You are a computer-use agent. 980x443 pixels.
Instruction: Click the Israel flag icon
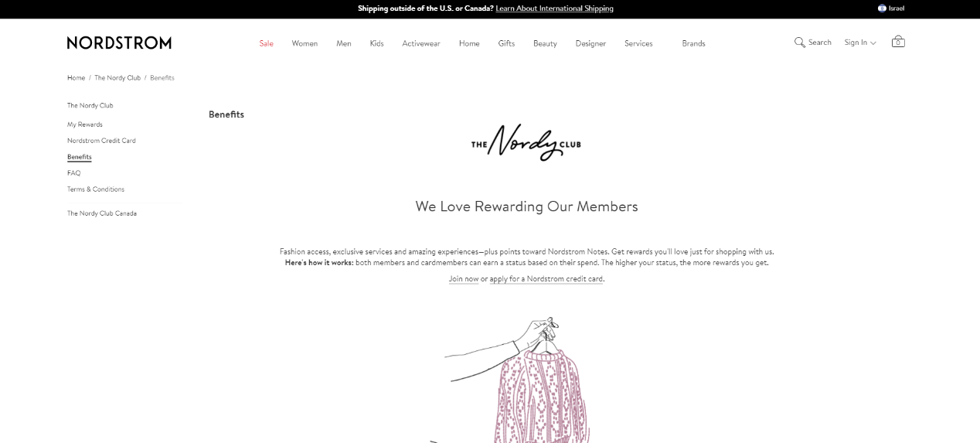pyautogui.click(x=882, y=9)
